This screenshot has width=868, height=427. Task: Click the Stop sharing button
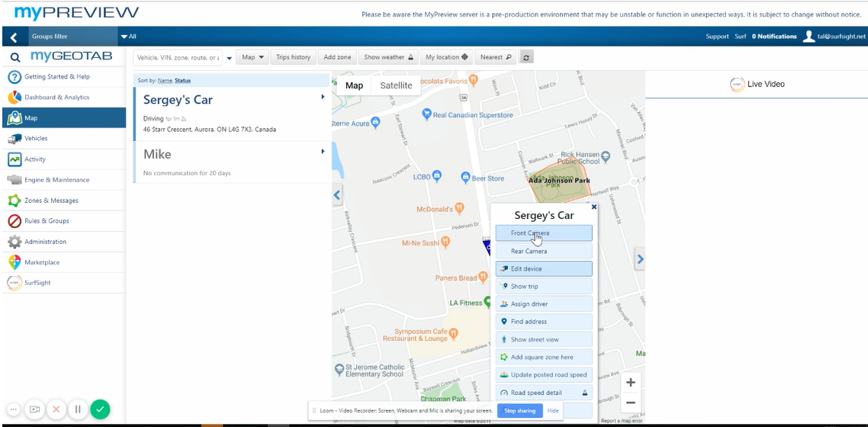[x=519, y=411]
